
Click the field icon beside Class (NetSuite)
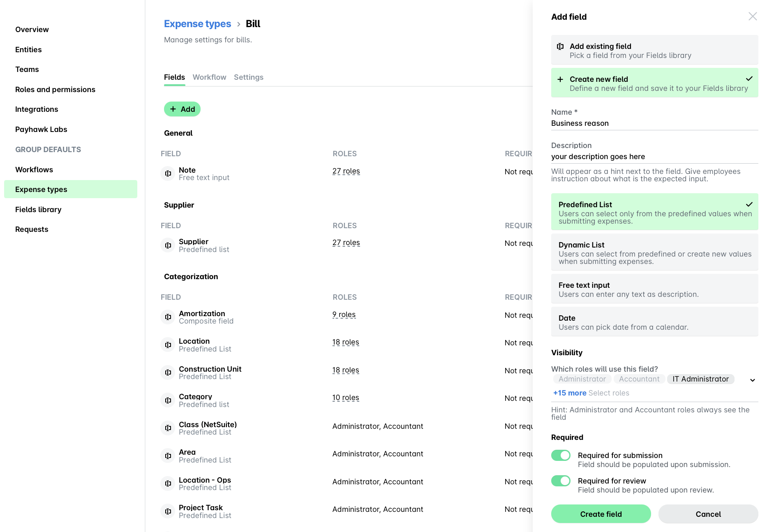pyautogui.click(x=168, y=428)
